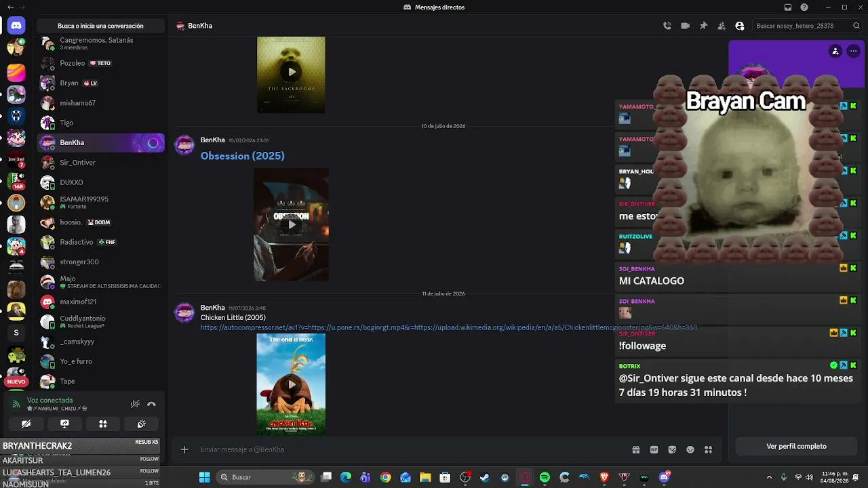868x488 pixels.
Task: Select the Majo conversation
Action: (100, 282)
